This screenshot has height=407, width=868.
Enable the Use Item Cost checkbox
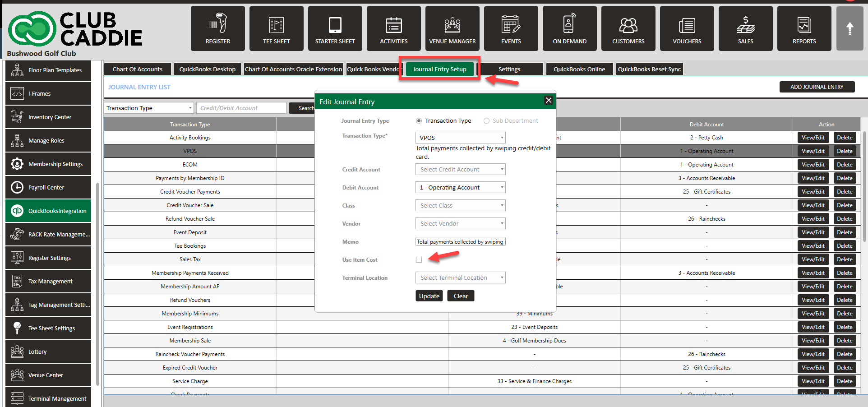click(419, 260)
